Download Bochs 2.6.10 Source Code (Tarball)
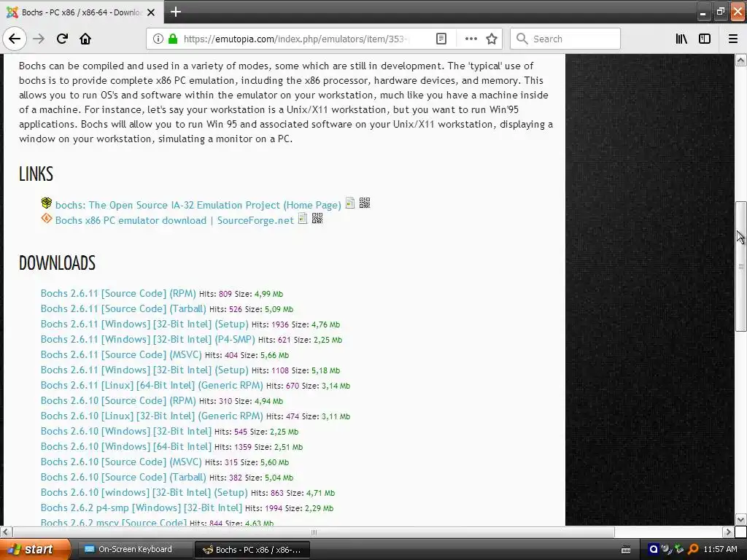The image size is (747, 560). 123,477
